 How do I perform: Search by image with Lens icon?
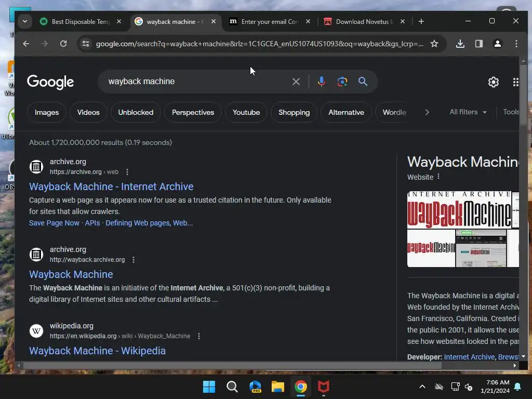point(342,82)
